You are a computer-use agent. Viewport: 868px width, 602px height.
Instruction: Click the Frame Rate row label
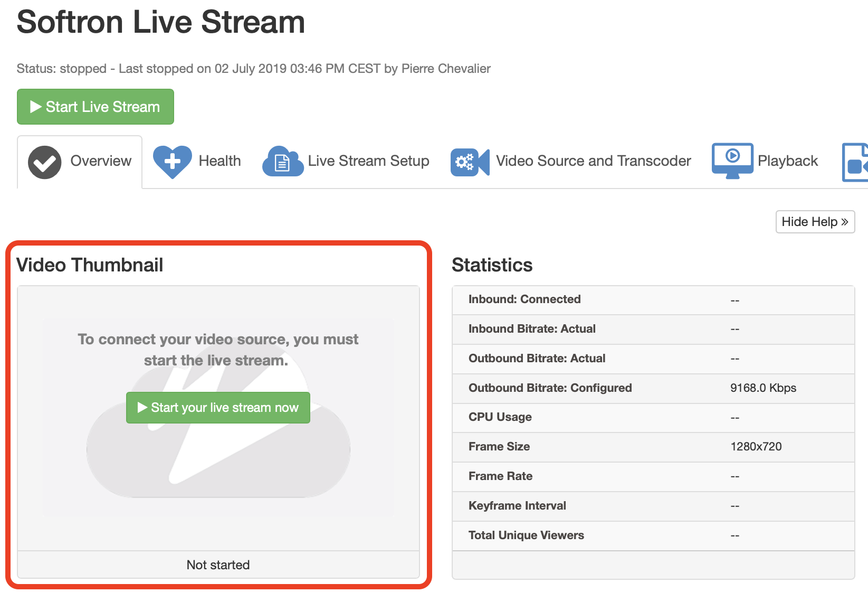click(x=500, y=476)
